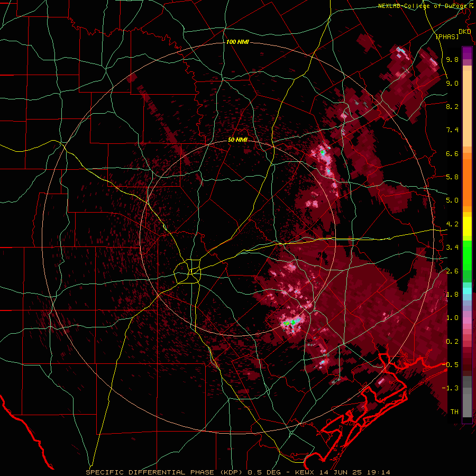
Task: Select the 5.0 scale label
Action: tap(452, 200)
